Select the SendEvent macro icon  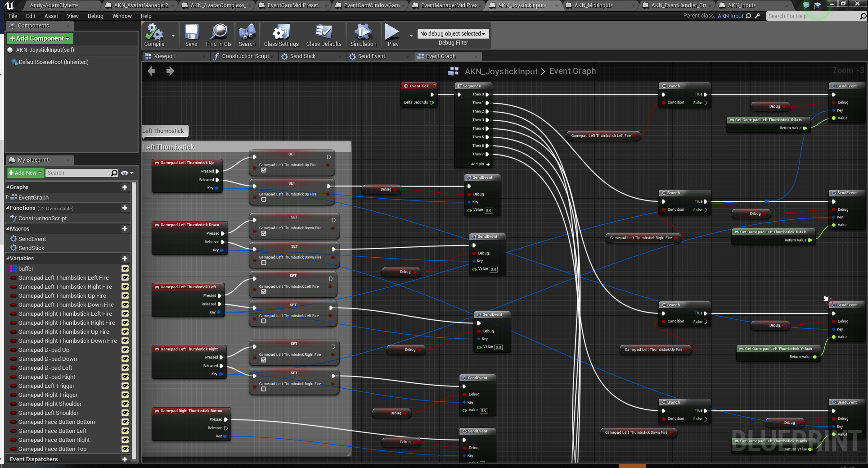click(13, 239)
